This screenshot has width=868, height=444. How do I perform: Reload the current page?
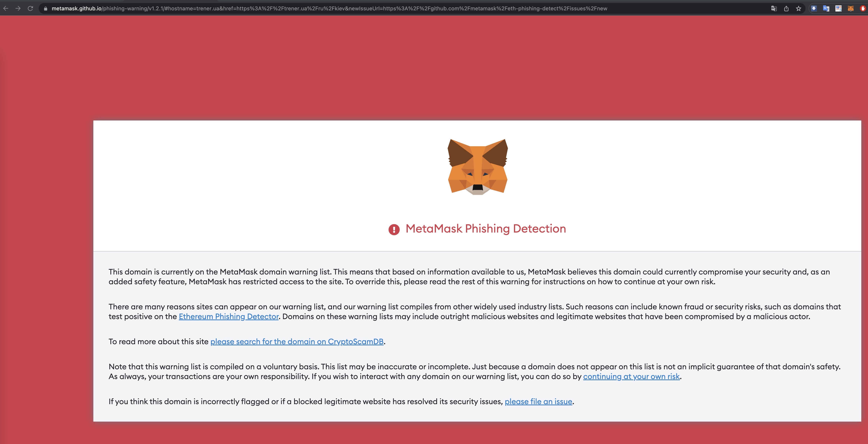pos(30,8)
